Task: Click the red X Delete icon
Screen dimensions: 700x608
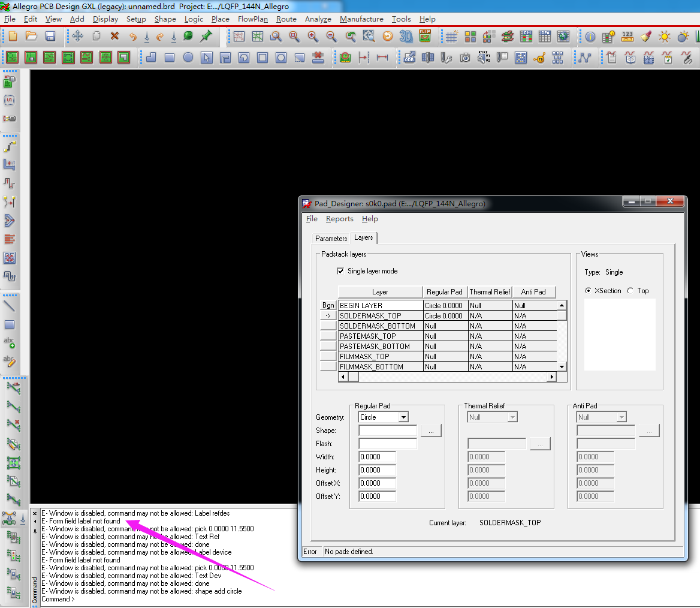Action: tap(114, 37)
